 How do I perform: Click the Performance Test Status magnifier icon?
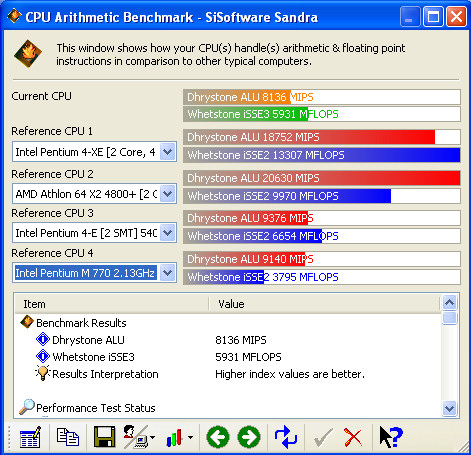pyautogui.click(x=27, y=407)
